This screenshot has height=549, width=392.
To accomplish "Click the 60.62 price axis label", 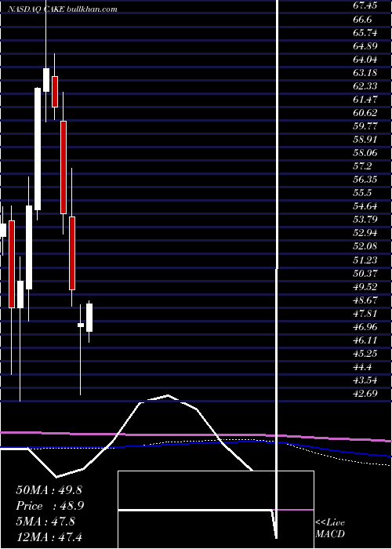I will click(365, 112).
